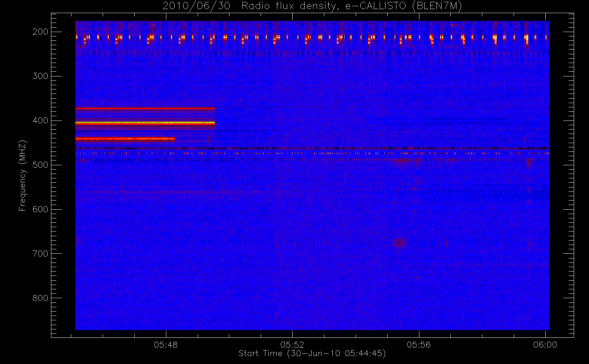
Task: Click the 'Start Time (30-Jun-10 05:44:45)' label
Action: (312, 353)
